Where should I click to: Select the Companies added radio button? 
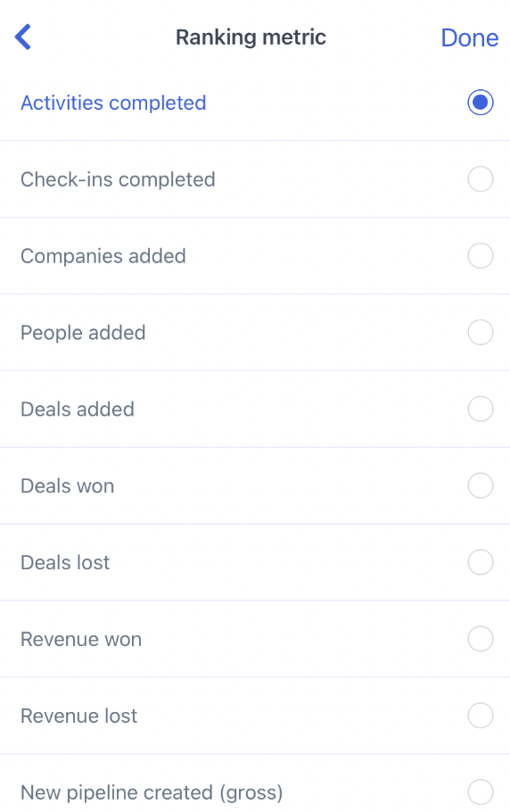(x=480, y=256)
